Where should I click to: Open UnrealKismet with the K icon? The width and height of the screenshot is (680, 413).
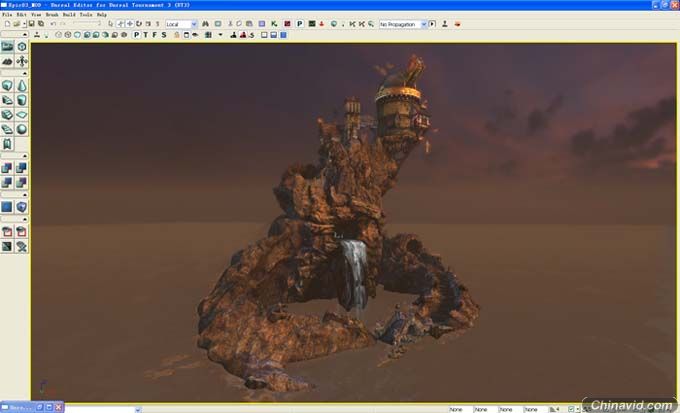274,24
